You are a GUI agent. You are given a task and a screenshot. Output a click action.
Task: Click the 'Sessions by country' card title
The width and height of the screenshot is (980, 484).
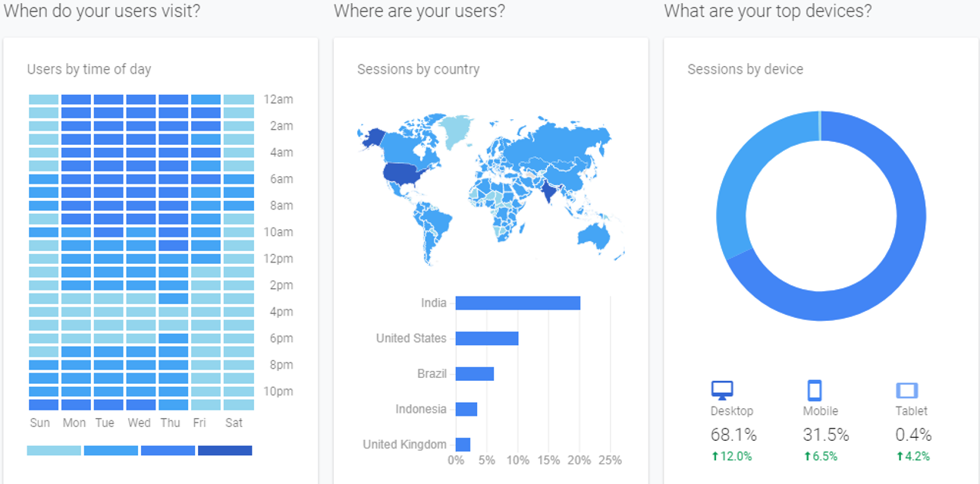click(x=419, y=70)
